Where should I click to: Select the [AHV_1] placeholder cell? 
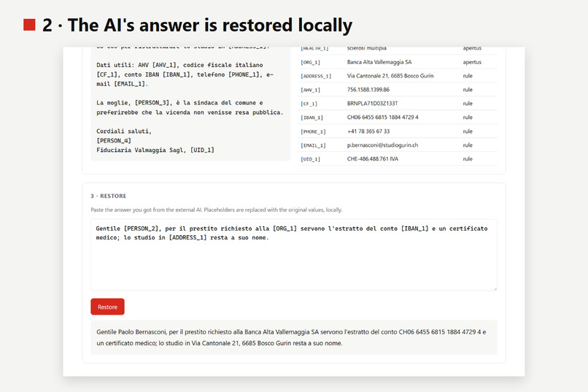(310, 90)
